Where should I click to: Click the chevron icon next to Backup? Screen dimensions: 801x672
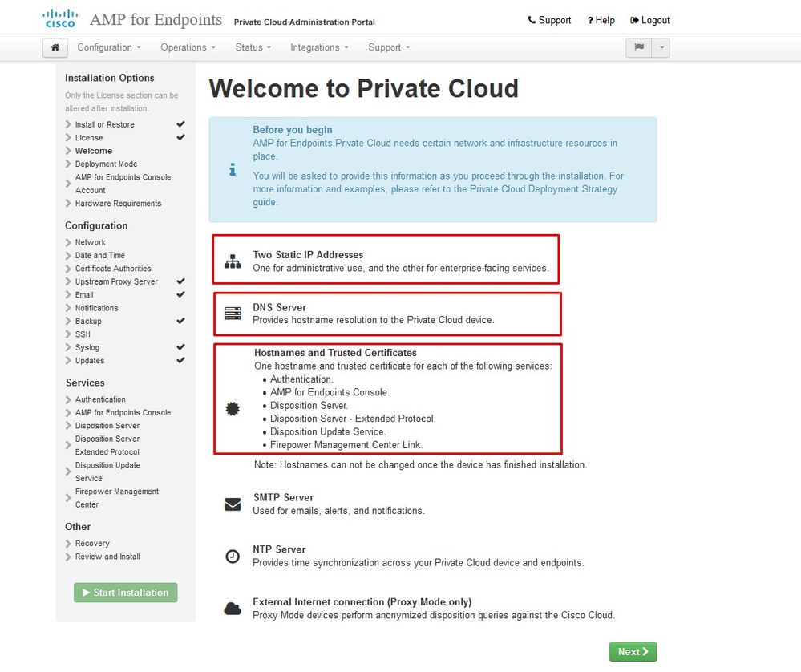click(x=68, y=321)
